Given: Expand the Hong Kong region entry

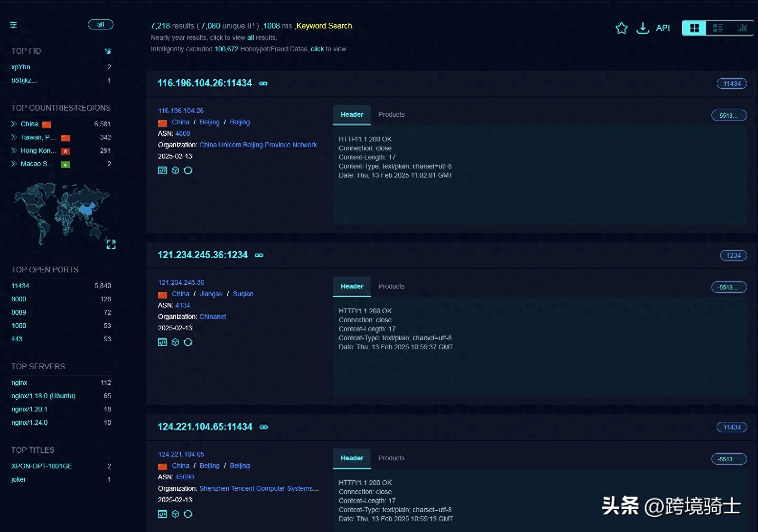Looking at the screenshot, I should pos(14,150).
